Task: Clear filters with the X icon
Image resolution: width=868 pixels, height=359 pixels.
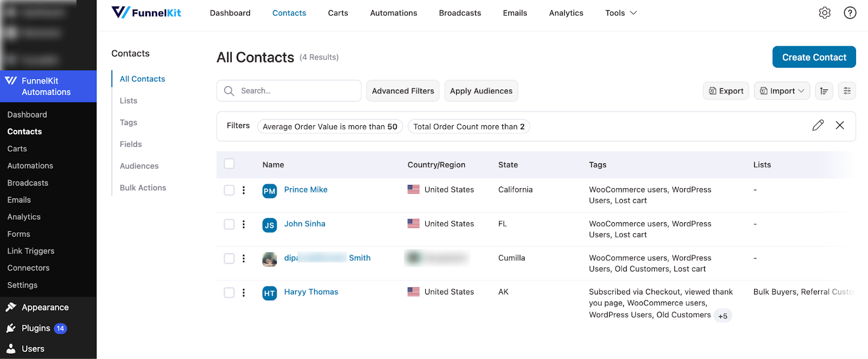Action: [840, 125]
